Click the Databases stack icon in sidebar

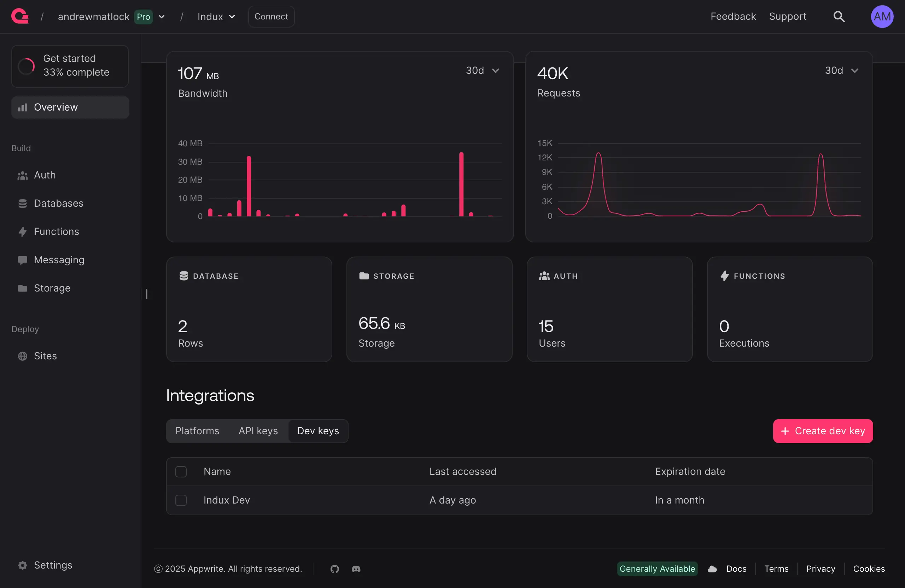tap(22, 203)
